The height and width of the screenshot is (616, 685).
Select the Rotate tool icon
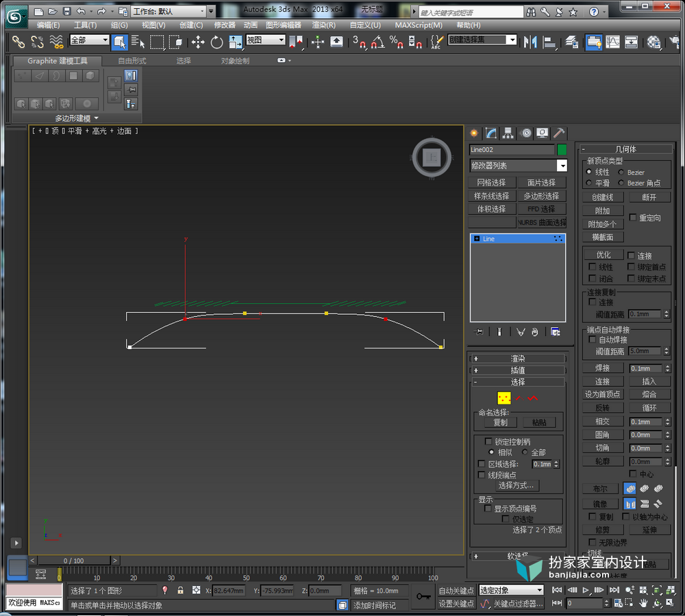pyautogui.click(x=216, y=42)
